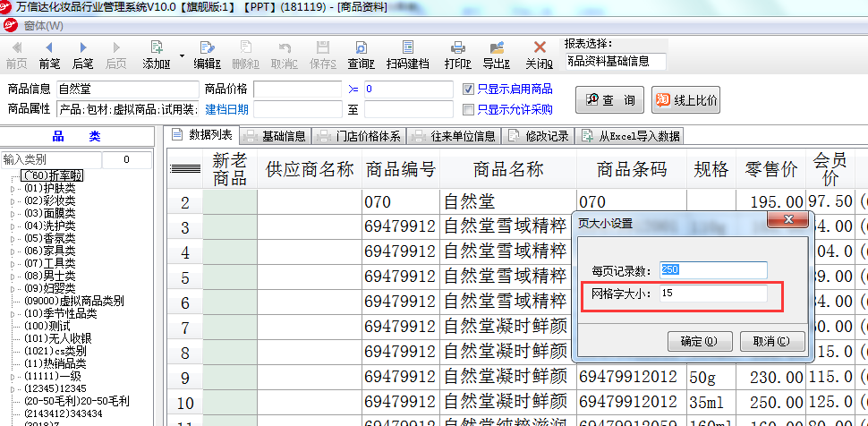Click the Print (打印P) toolbar icon
This screenshot has width=868, height=426.
[x=458, y=55]
